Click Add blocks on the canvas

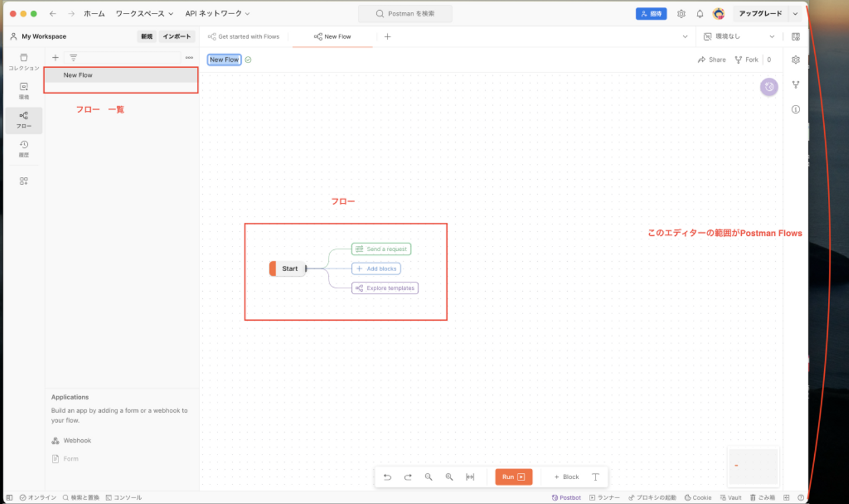[x=376, y=269]
